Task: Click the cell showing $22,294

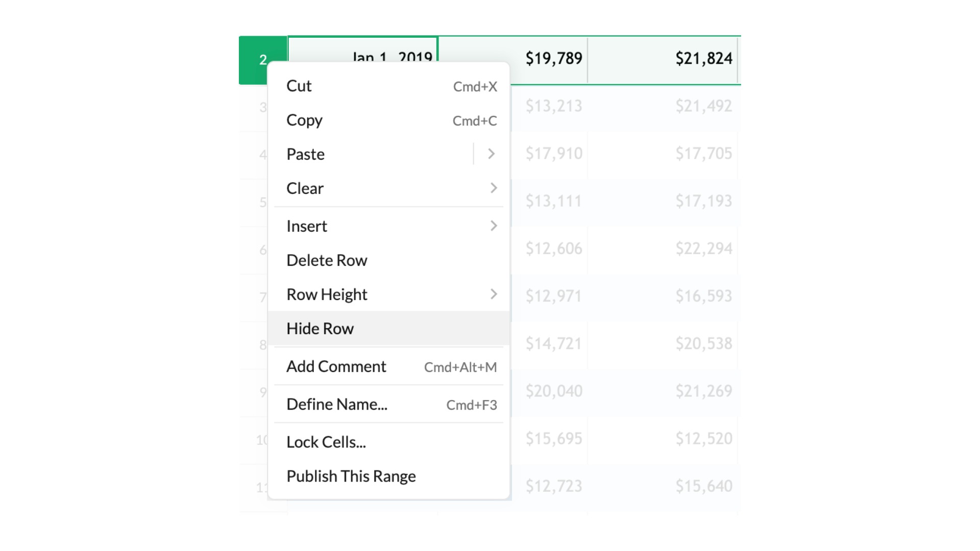Action: [703, 248]
